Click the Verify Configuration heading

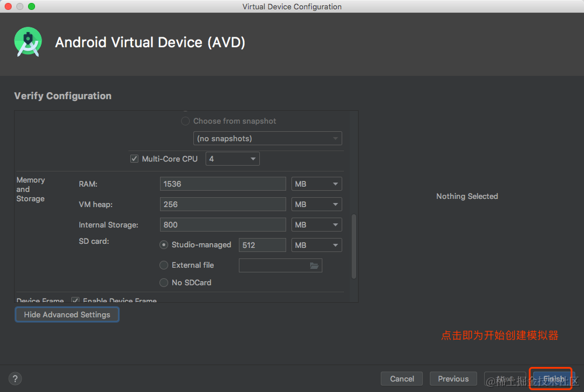click(x=62, y=96)
